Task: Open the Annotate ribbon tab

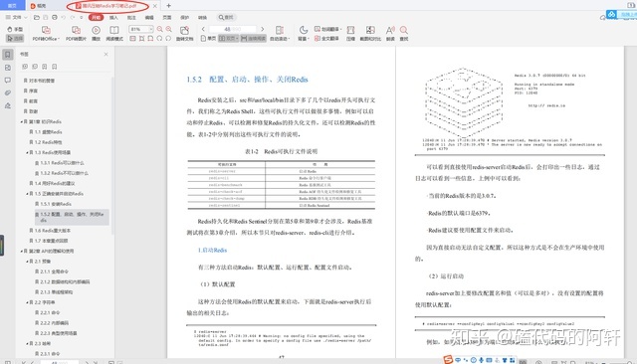Action: [x=131, y=18]
